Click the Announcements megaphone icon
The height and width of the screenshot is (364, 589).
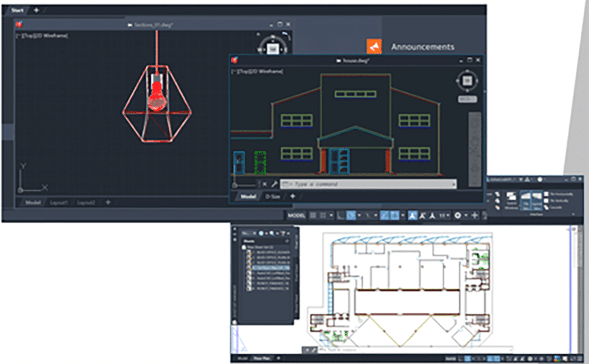[375, 46]
